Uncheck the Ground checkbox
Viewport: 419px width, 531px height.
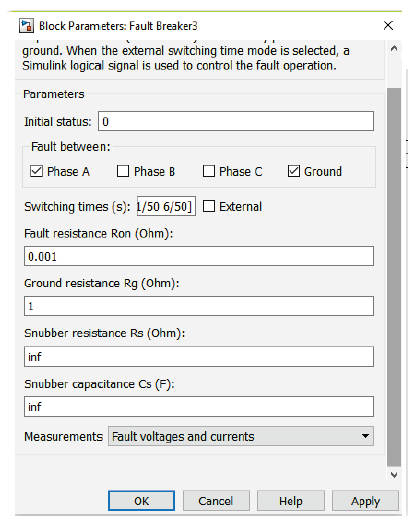pos(294,171)
